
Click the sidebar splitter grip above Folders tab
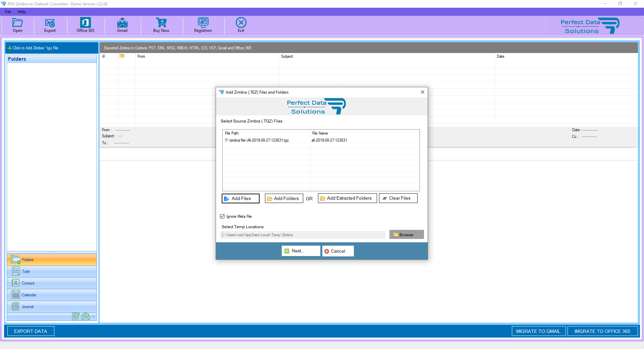(x=52, y=252)
